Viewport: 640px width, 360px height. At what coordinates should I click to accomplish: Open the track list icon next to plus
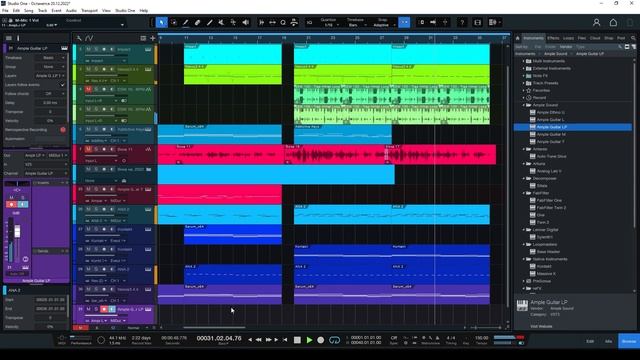[x=143, y=38]
